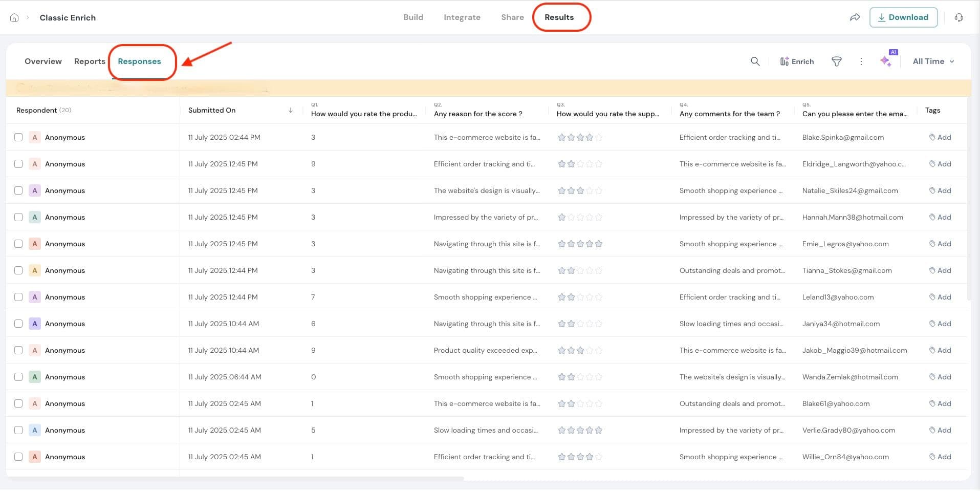Launch the AI sparkle assistant icon
The image size is (980, 491).
tap(886, 61)
